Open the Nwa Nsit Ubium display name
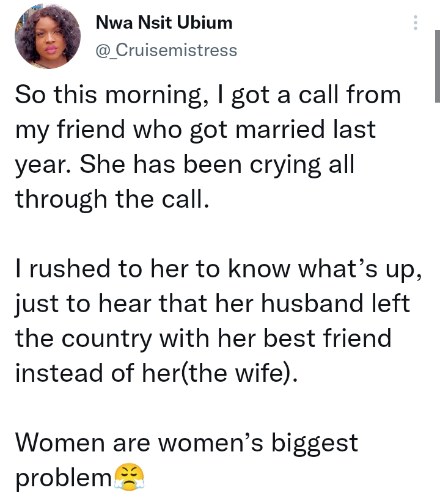 [164, 23]
